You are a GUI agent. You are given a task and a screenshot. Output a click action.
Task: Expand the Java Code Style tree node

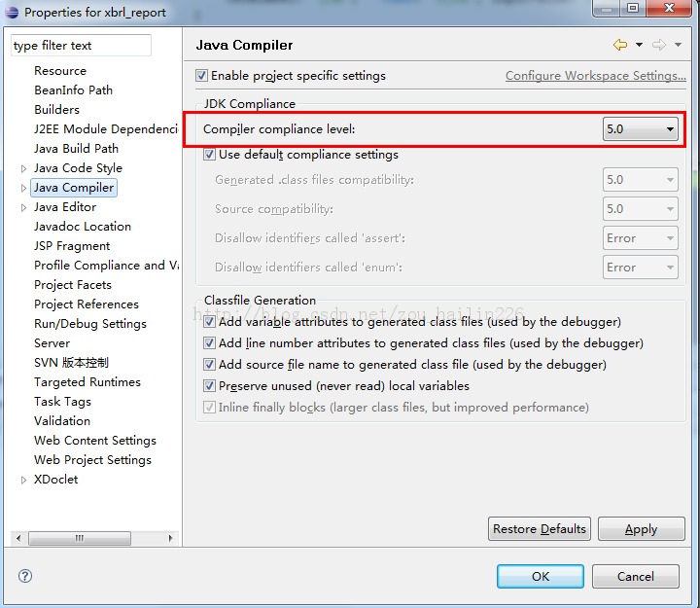coord(24,168)
